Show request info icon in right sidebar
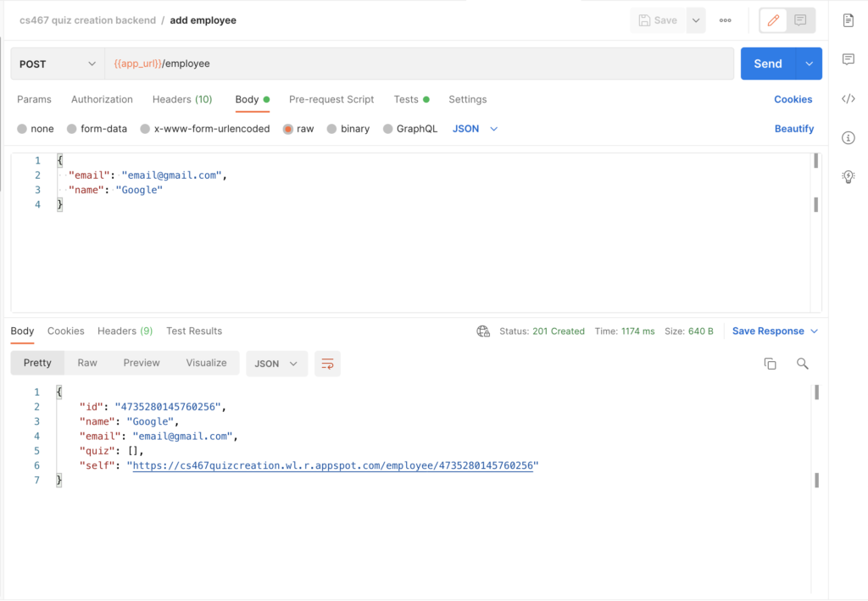The image size is (868, 601). click(848, 138)
